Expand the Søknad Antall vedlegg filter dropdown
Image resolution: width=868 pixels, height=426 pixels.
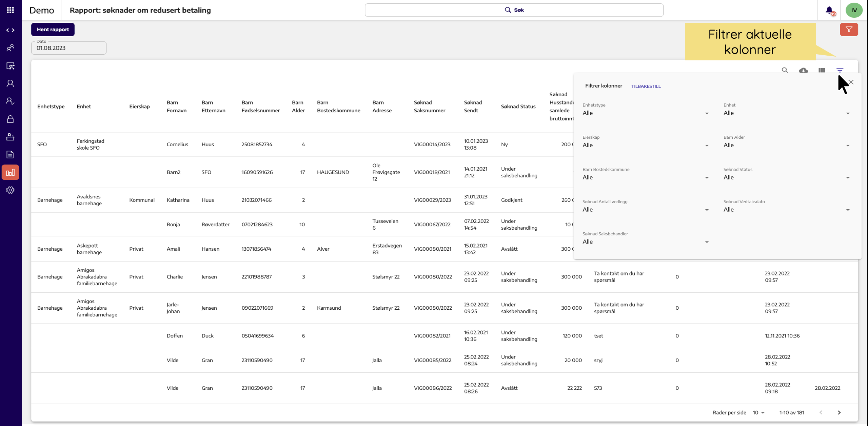click(646, 210)
